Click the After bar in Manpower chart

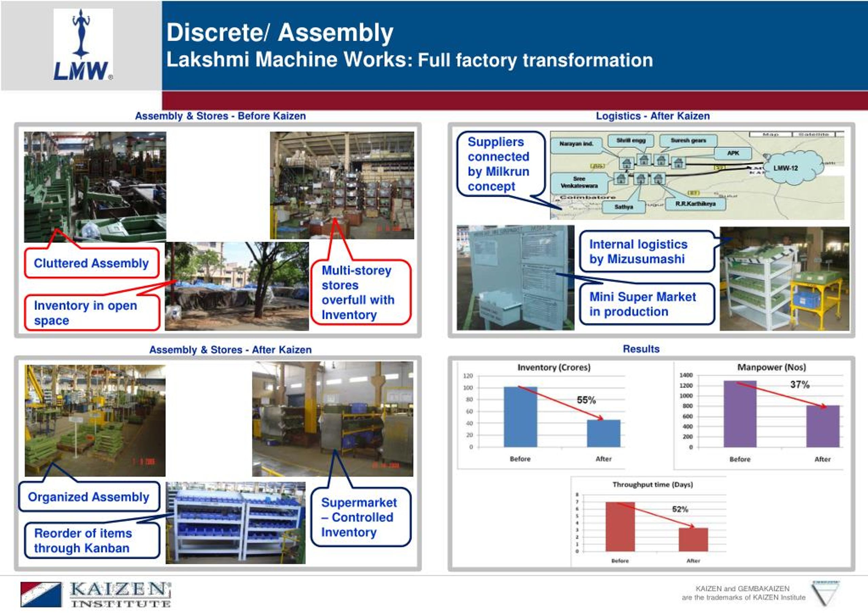tap(823, 426)
